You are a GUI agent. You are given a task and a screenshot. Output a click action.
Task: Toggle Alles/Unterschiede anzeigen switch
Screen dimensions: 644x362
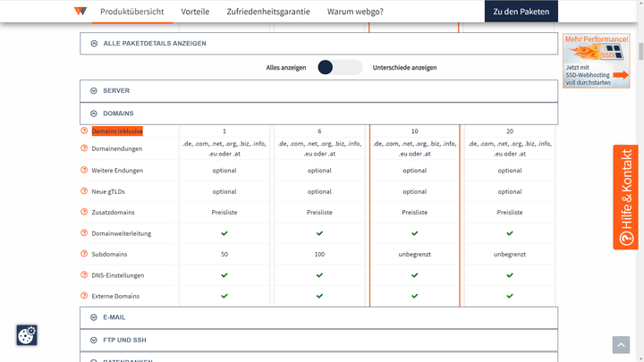340,67
